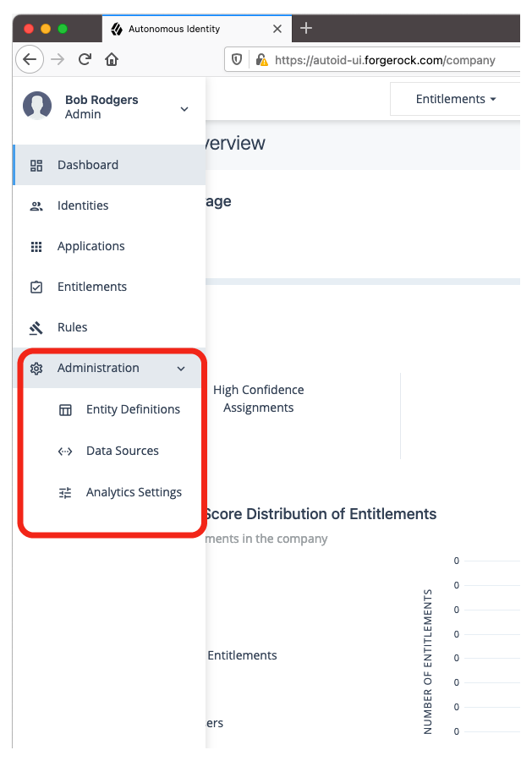Viewport: 532px width, 772px height.
Task: Expand the Bob Rodgers Admin profile chevron
Action: pos(184,109)
